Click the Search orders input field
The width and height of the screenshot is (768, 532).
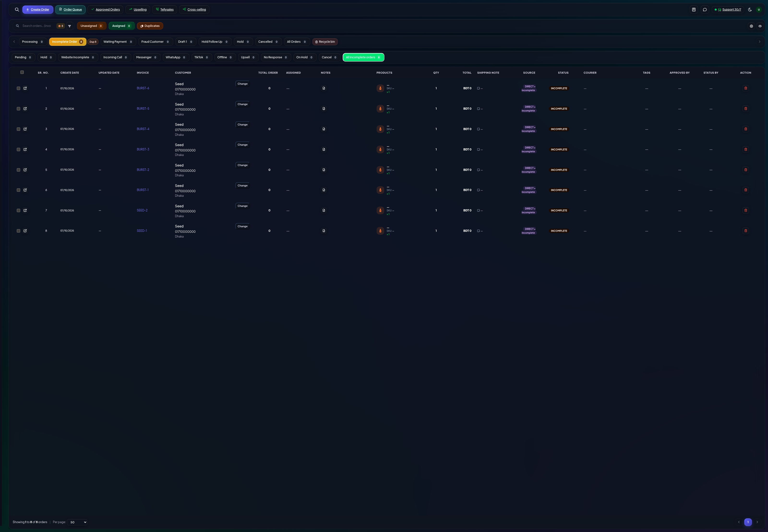37,26
